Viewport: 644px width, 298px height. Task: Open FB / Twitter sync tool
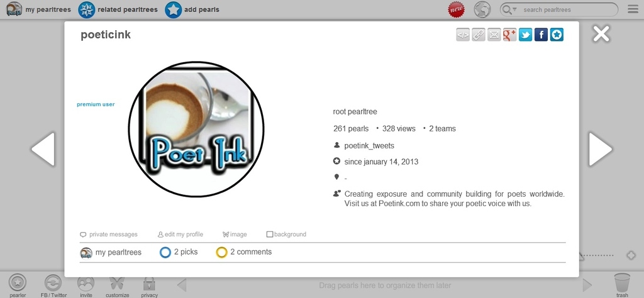pyautogui.click(x=53, y=286)
